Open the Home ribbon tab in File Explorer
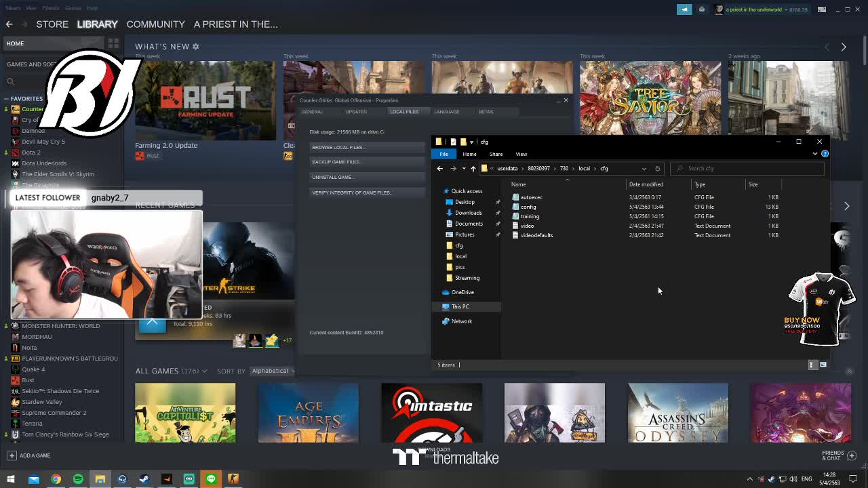This screenshot has height=488, width=868. (469, 154)
